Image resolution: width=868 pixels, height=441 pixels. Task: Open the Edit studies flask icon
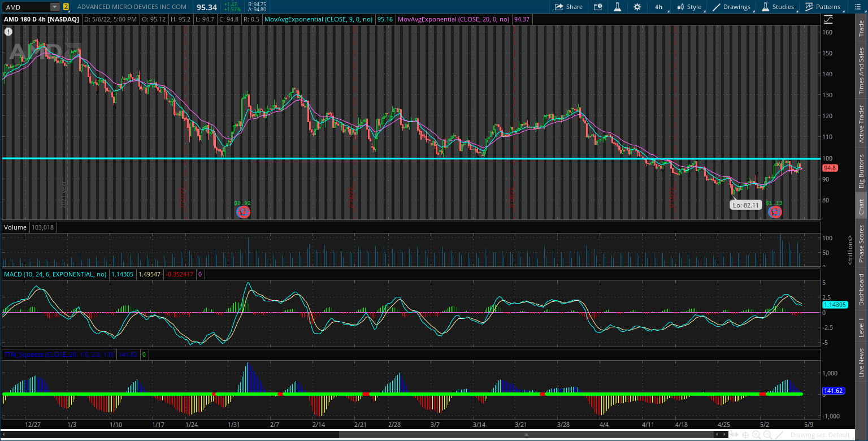click(x=618, y=7)
